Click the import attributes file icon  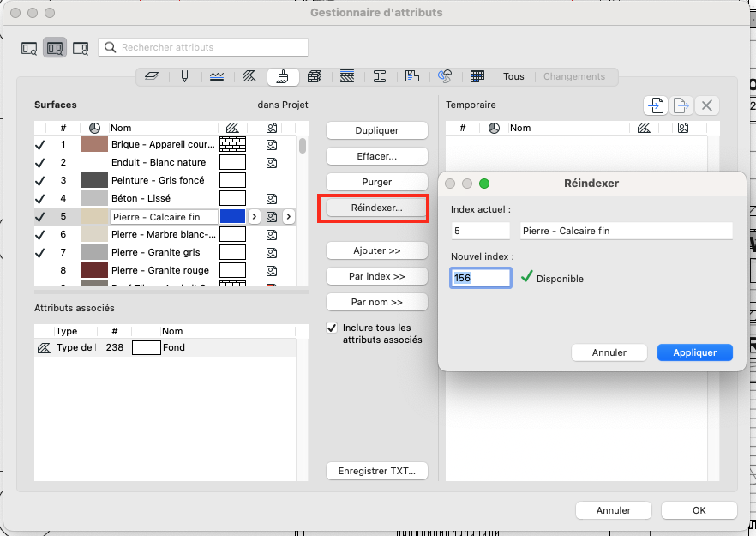(x=656, y=105)
